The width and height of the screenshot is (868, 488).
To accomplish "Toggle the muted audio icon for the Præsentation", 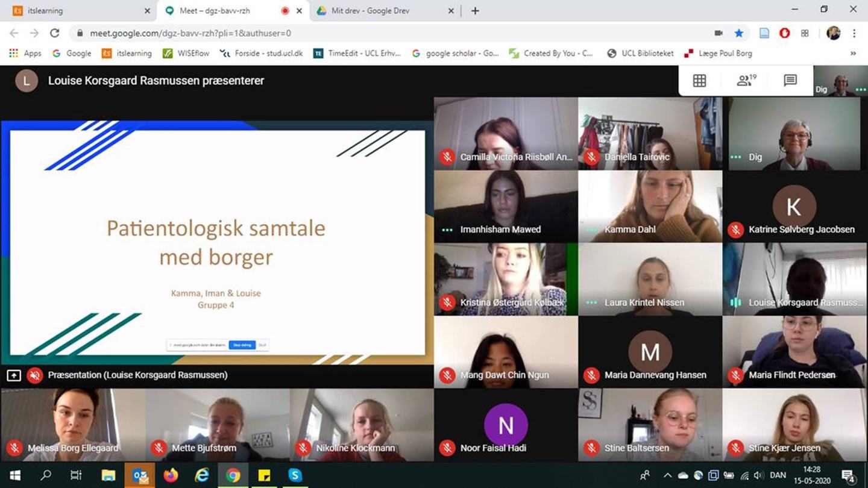I will [x=35, y=375].
